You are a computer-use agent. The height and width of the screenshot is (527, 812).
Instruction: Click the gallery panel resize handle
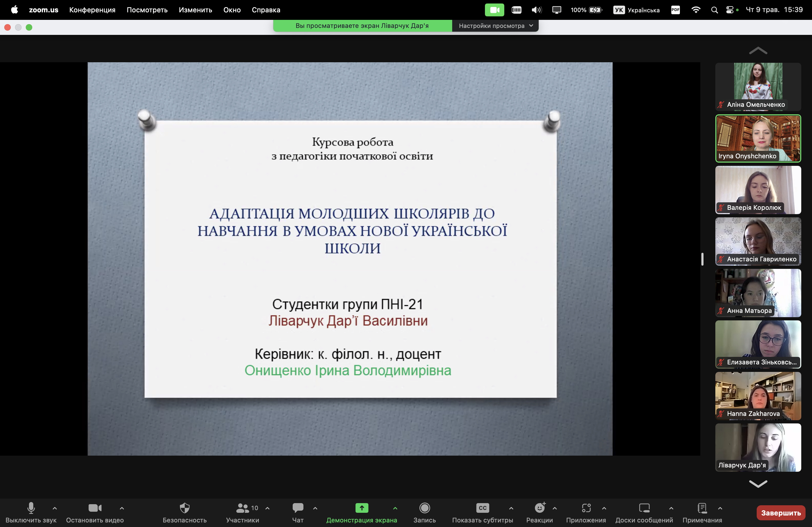tap(702, 259)
